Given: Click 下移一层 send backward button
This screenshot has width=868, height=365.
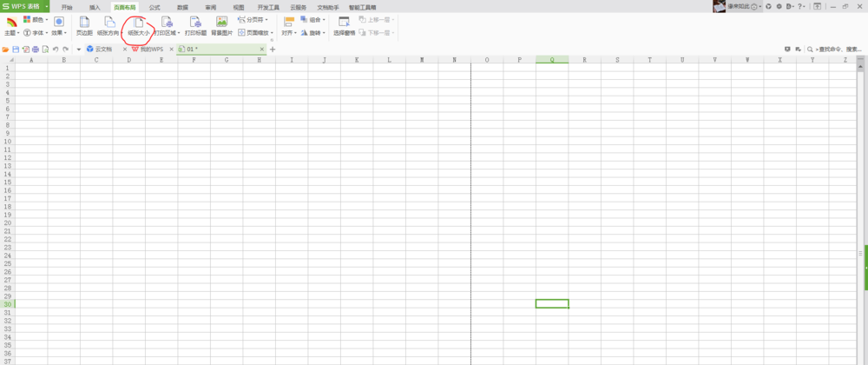Looking at the screenshot, I should (x=377, y=33).
